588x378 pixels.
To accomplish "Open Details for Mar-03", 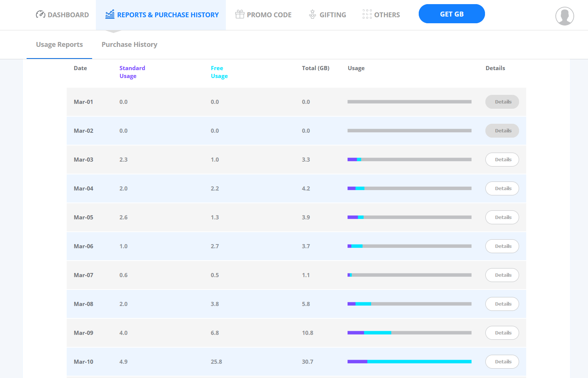I will click(502, 159).
